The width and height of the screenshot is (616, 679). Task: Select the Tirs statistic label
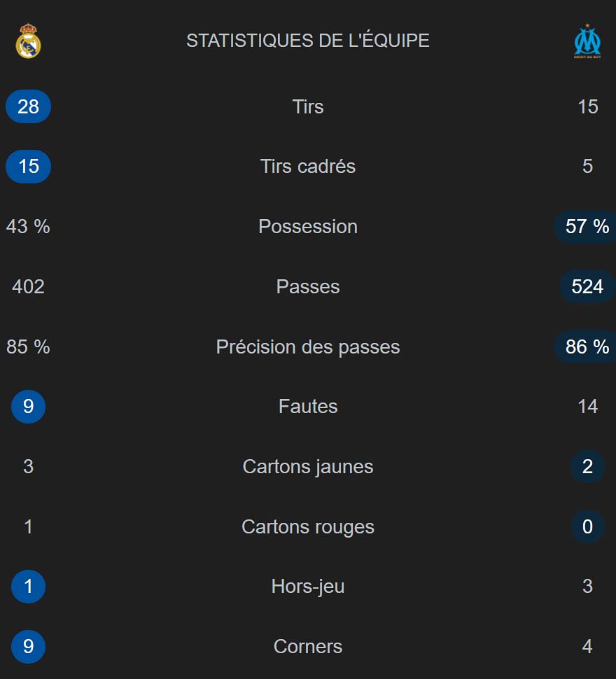(308, 107)
